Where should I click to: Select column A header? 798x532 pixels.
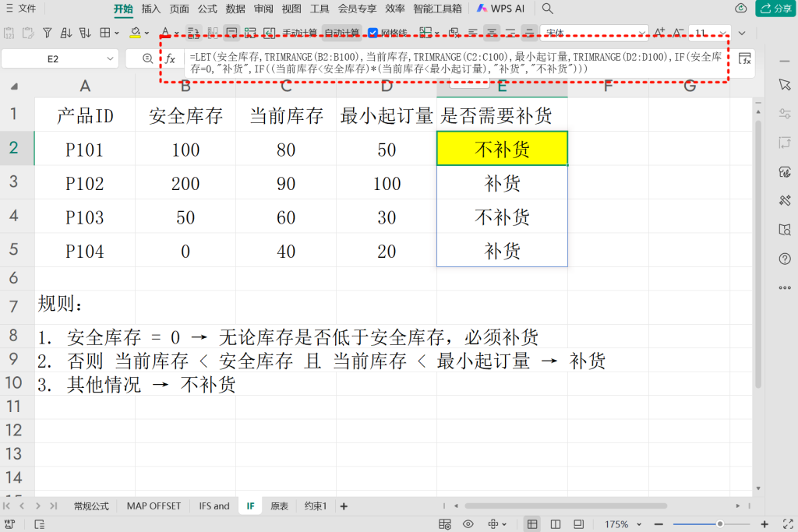click(x=85, y=86)
